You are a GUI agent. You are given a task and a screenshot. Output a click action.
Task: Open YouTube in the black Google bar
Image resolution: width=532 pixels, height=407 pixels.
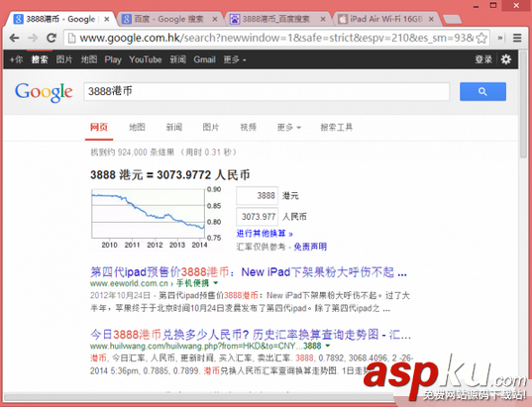click(146, 59)
